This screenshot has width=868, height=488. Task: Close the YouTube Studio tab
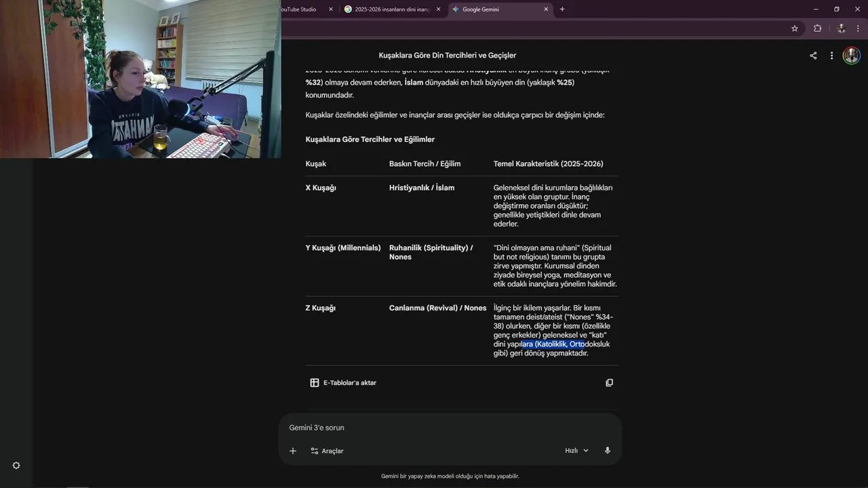click(x=331, y=9)
